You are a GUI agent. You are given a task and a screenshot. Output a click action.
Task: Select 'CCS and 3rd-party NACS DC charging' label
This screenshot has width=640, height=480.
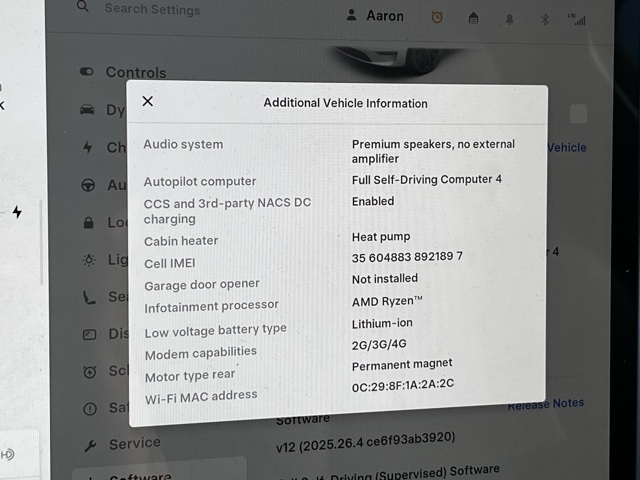[227, 211]
